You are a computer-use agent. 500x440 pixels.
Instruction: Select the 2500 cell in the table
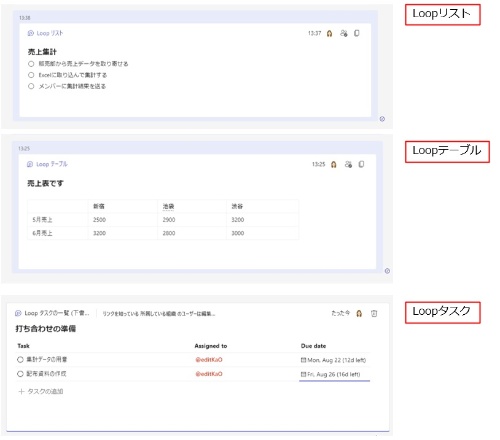point(123,220)
